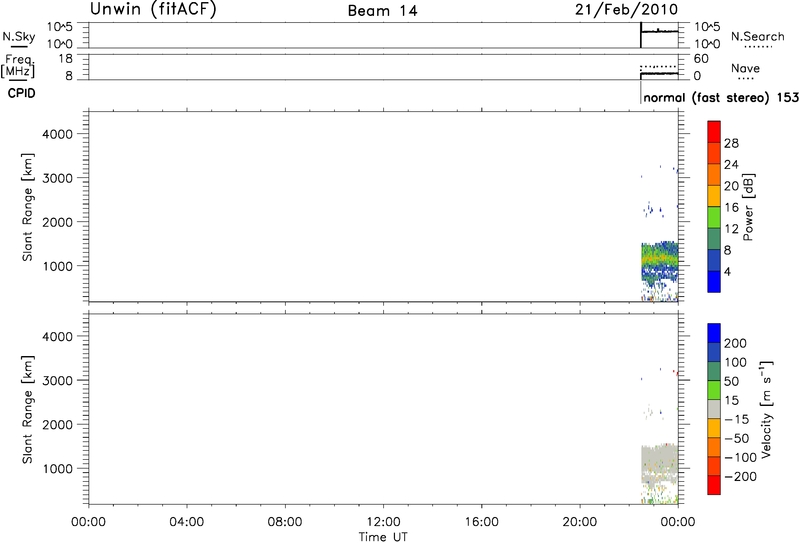
Task: Click the '18' frequency axis tick label
Action: (x=66, y=58)
